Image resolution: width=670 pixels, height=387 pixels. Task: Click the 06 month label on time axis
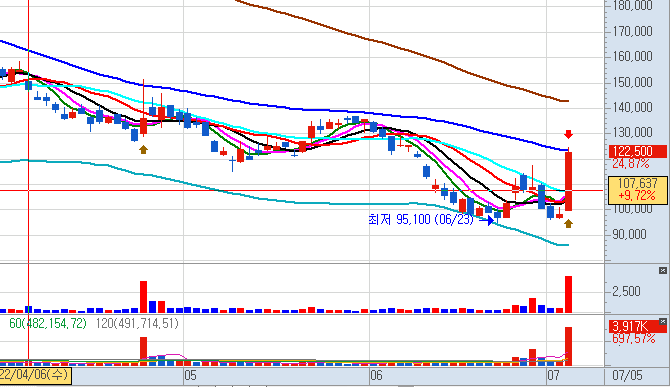[x=376, y=375]
